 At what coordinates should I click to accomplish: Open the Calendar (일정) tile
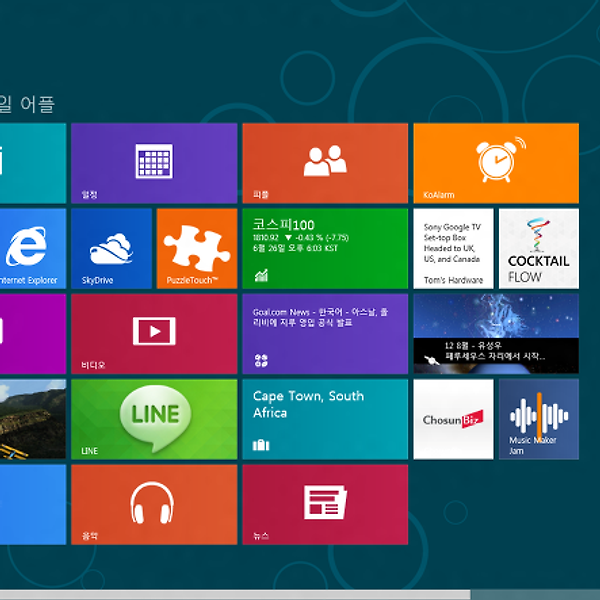pyautogui.click(x=154, y=163)
